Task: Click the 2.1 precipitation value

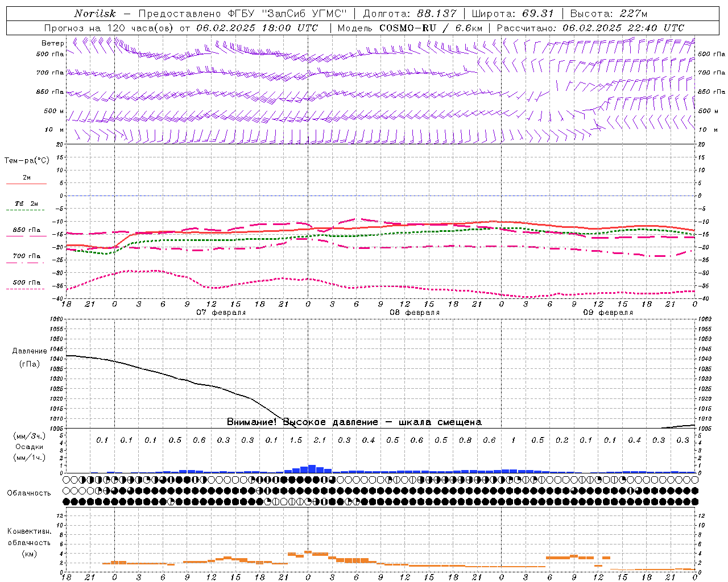Action: pyautogui.click(x=320, y=440)
